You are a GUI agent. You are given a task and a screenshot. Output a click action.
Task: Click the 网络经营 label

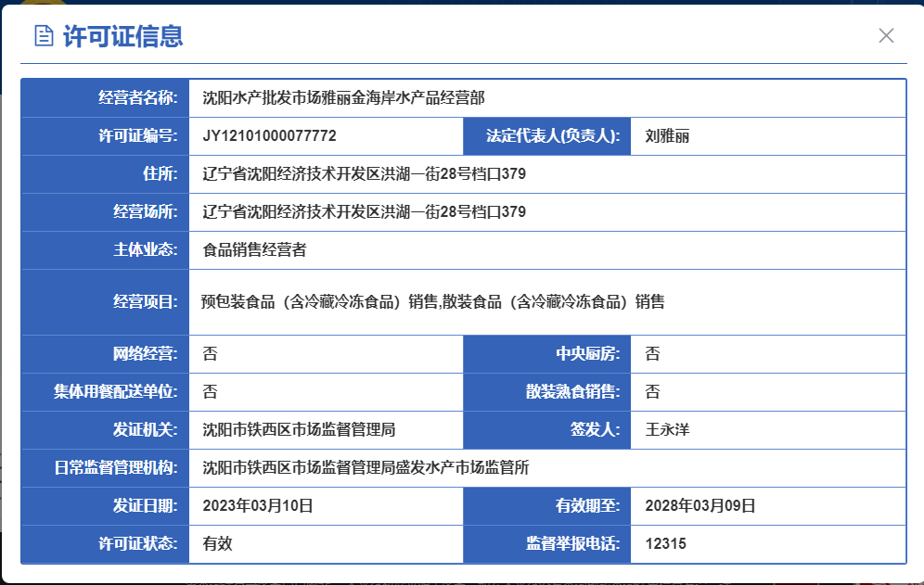point(146,354)
